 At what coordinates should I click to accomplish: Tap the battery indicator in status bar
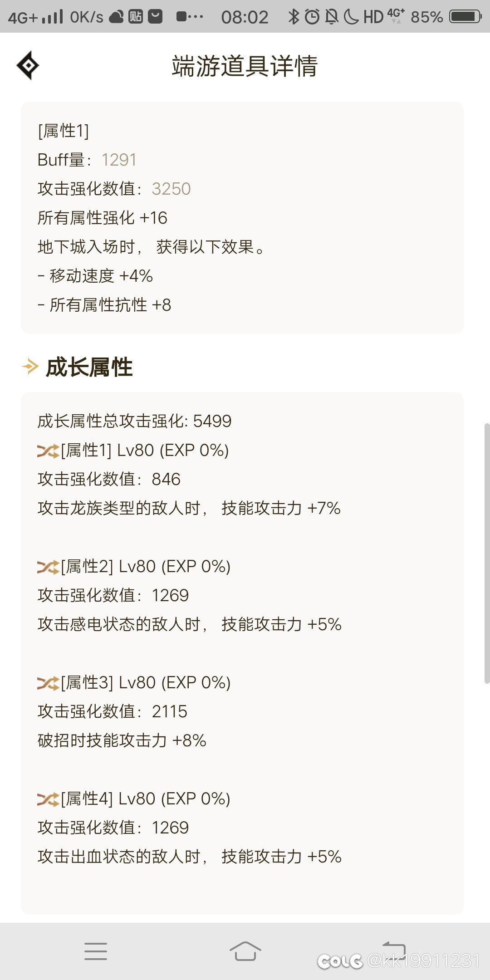[465, 17]
